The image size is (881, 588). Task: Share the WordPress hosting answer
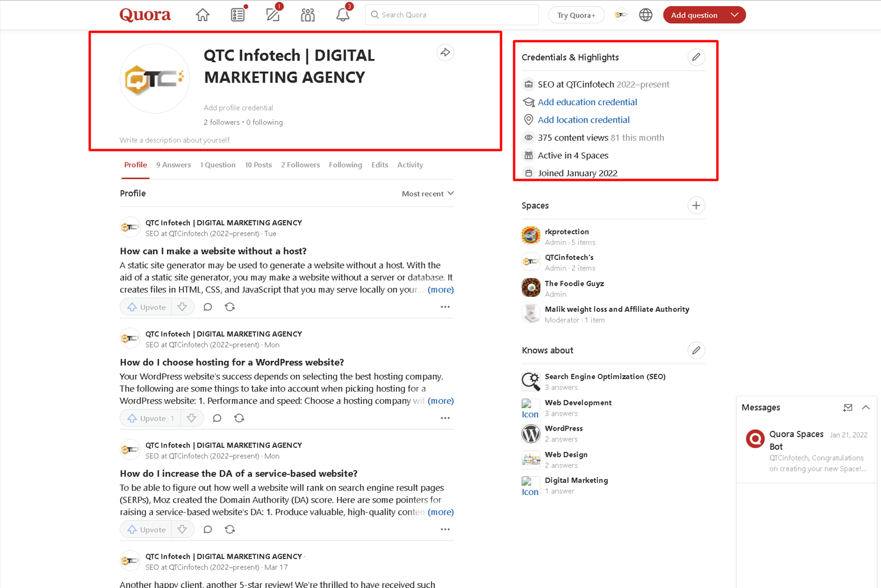click(x=239, y=418)
